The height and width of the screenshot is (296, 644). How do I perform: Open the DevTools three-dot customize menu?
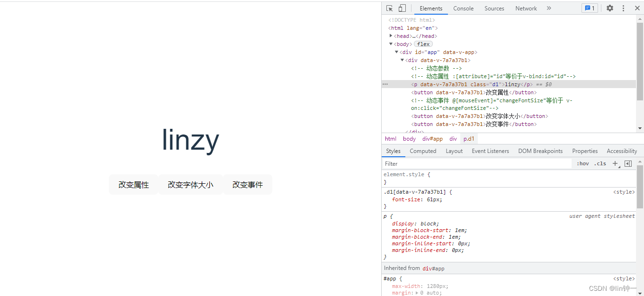[624, 9]
